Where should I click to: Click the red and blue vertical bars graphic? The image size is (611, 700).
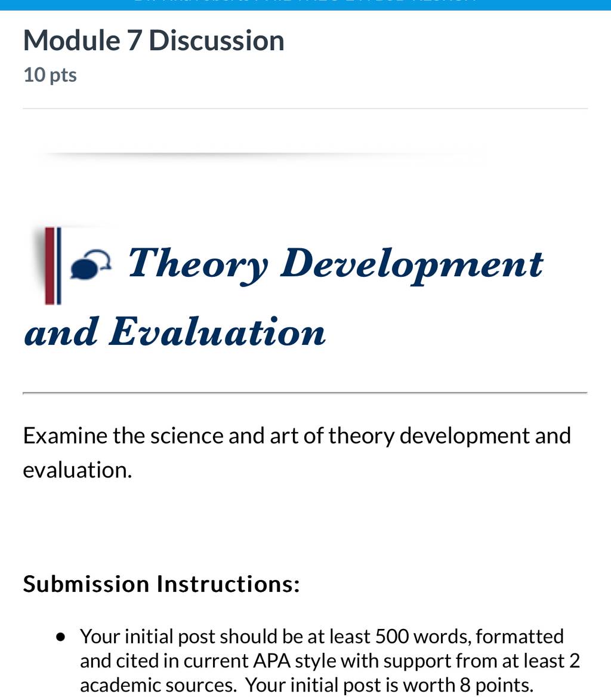pos(53,266)
